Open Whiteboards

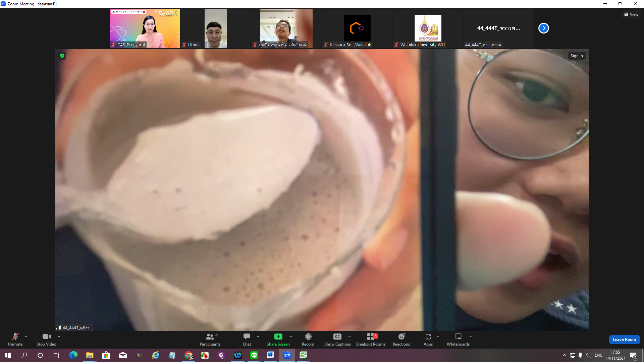[x=458, y=339]
